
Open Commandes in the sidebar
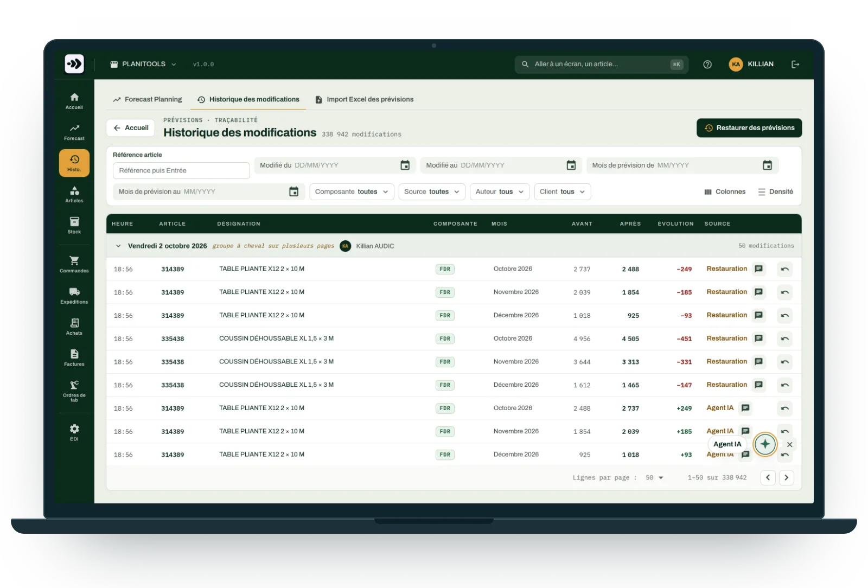click(74, 264)
